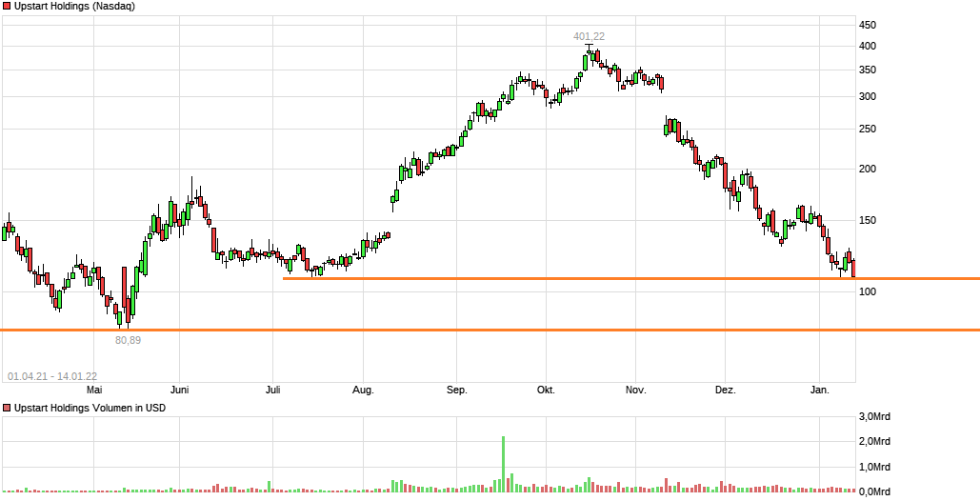Click the 'Nov.' month label
Viewport: 980px width, 501px height.
point(635,391)
